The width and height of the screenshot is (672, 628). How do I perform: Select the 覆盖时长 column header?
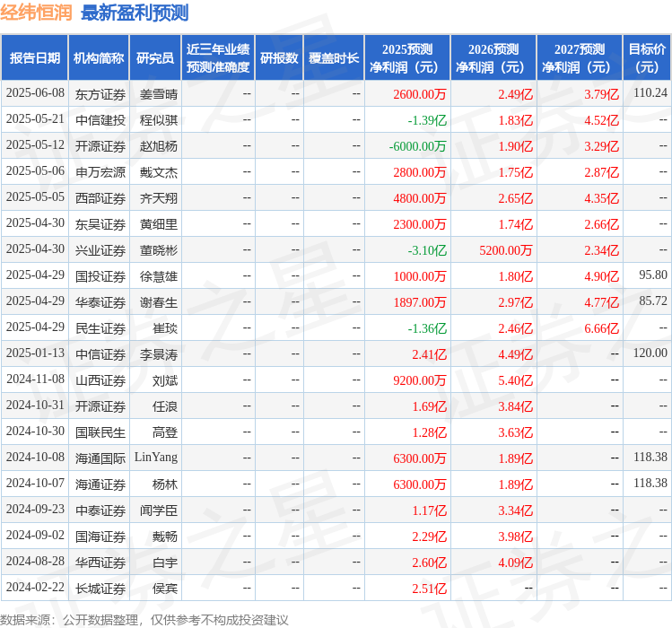point(334,58)
